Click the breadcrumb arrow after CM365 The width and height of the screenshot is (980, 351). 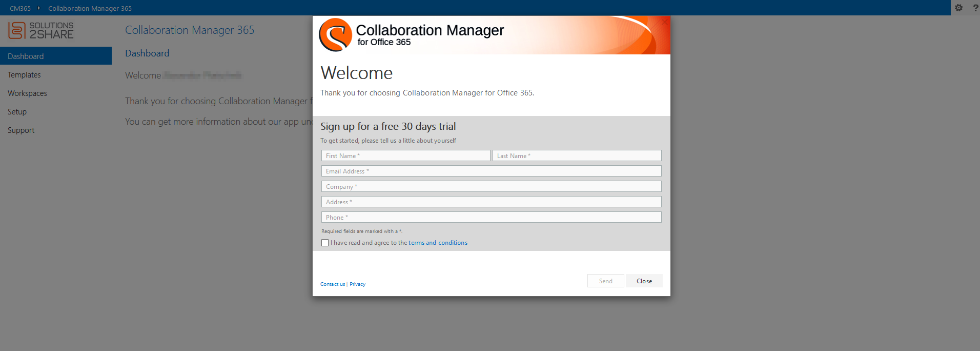tap(39, 8)
